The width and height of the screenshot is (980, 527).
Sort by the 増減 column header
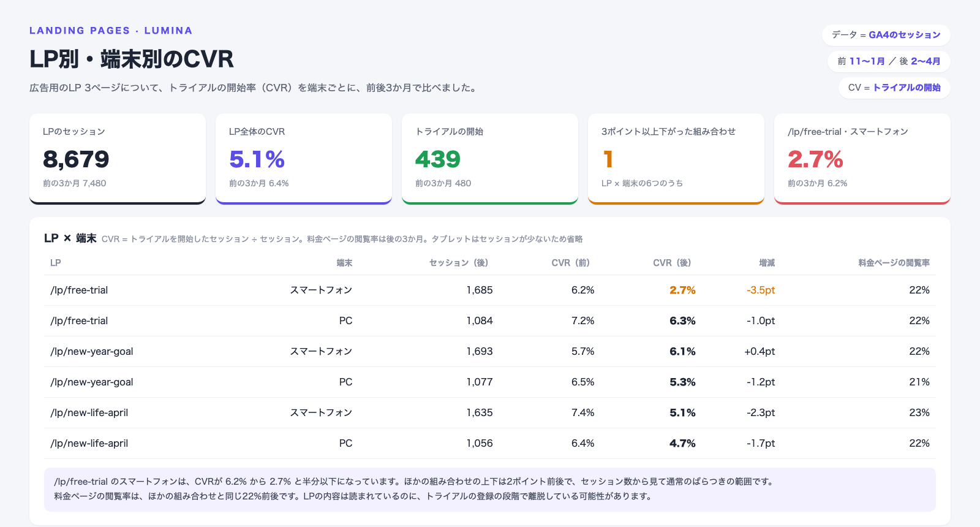(767, 263)
